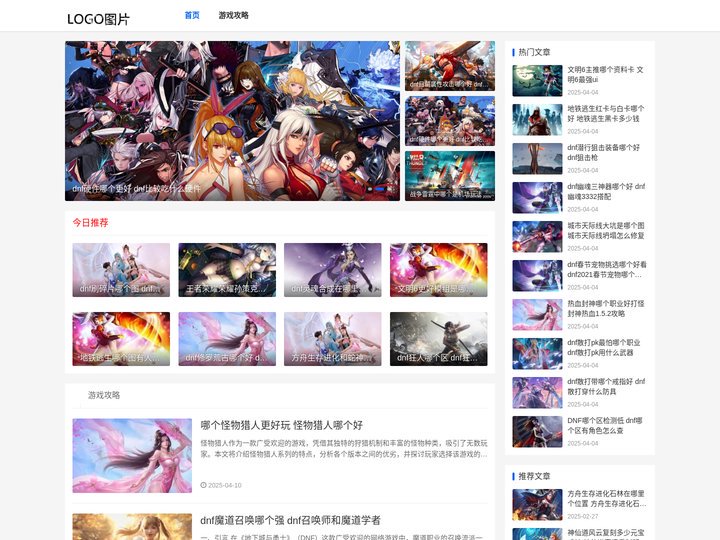720x540 pixels.
Task: Open the small dnf硬件哪个更好 banner beside main
Action: 450,121
